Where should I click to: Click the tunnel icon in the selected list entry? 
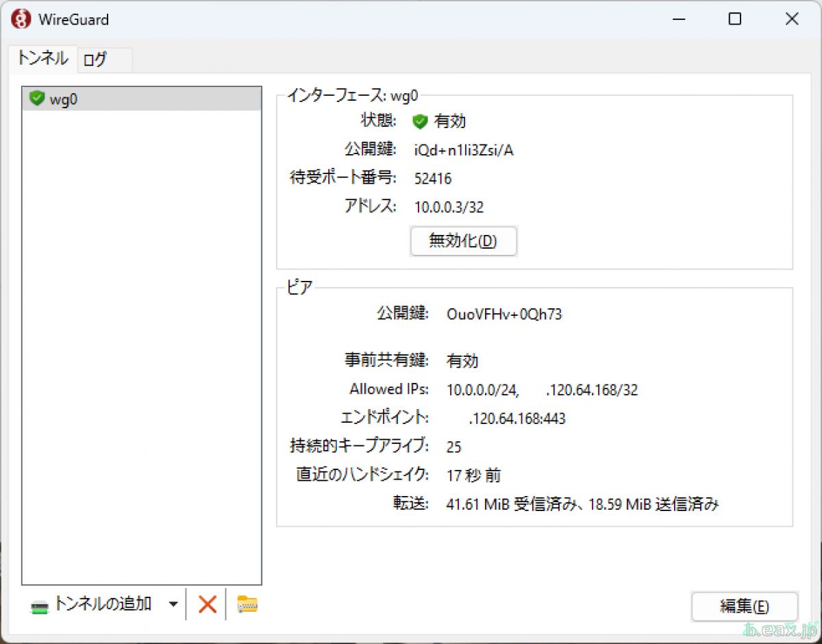[38, 99]
